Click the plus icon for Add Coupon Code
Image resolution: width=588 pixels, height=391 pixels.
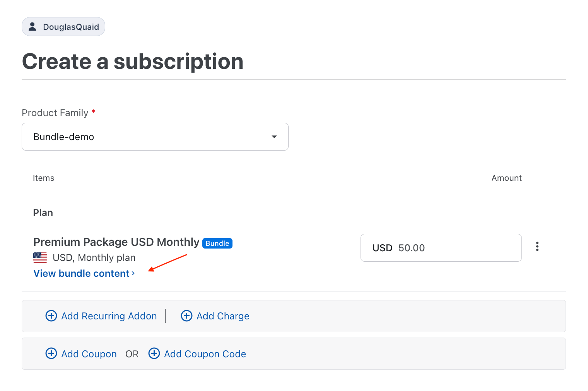[x=154, y=353]
